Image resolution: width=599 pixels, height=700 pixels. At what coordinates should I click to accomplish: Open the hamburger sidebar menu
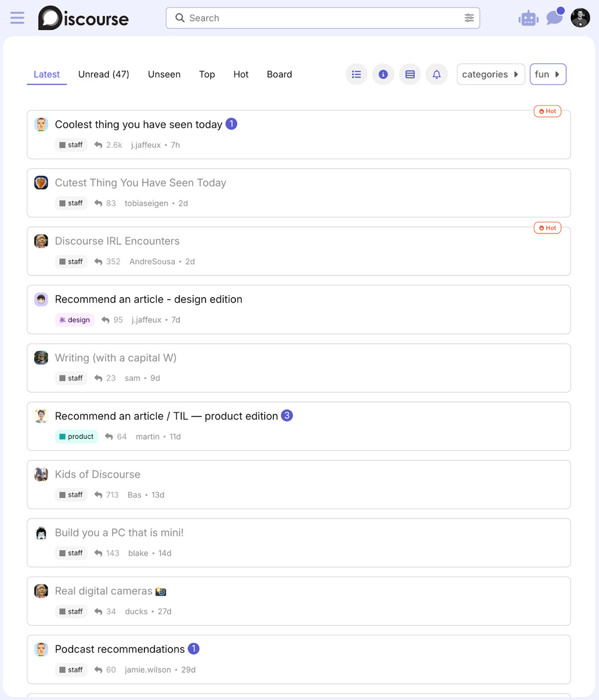coord(17,18)
